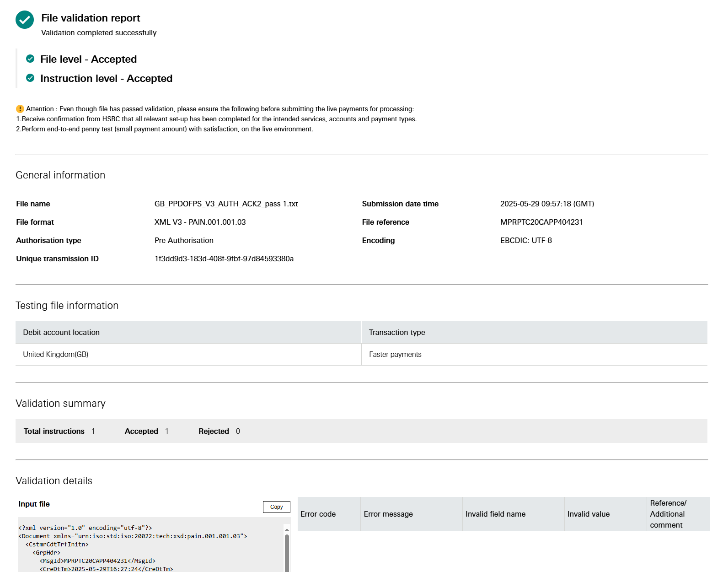
Task: Click the Error message column header
Action: click(411, 514)
